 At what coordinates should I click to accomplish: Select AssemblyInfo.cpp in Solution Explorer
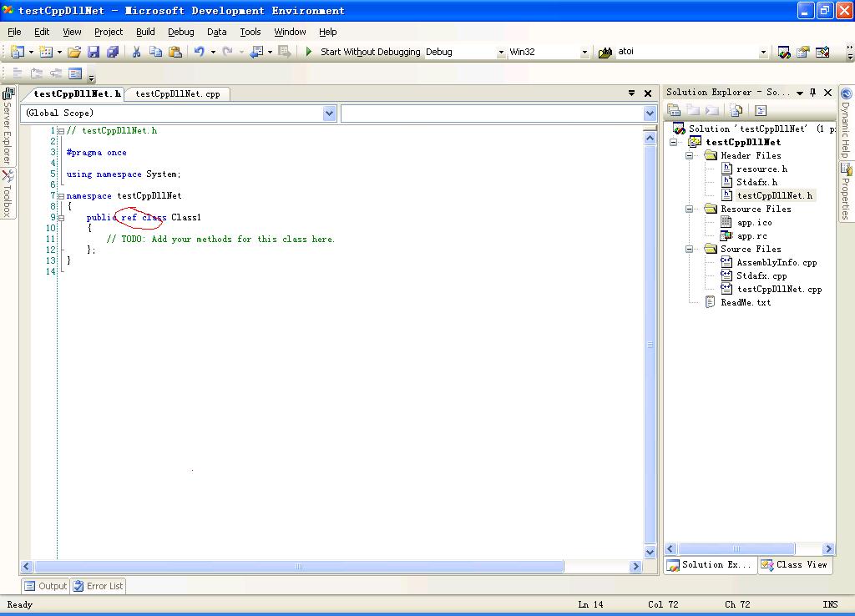(777, 262)
